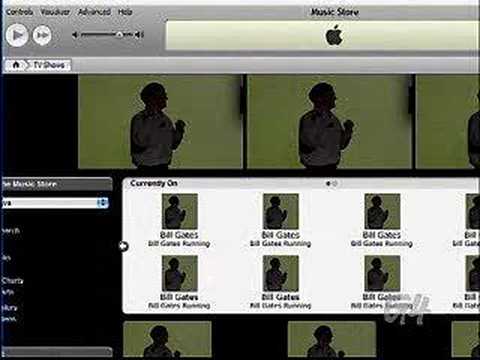
Task: Click the Apple logo in display
Action: pyautogui.click(x=334, y=35)
